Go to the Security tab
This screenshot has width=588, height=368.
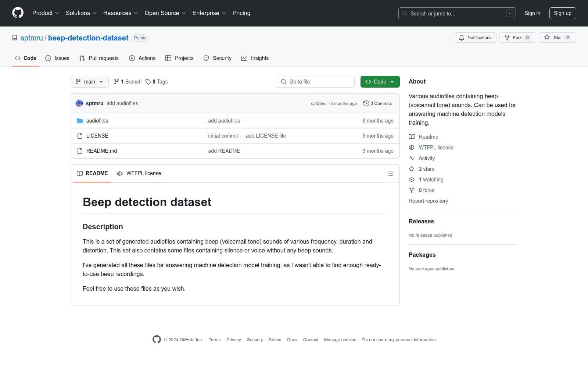[218, 58]
